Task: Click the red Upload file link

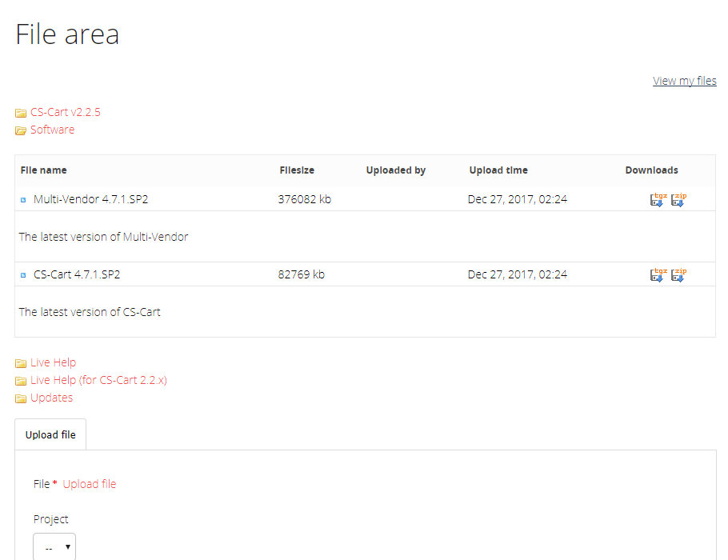Action: 90,484
